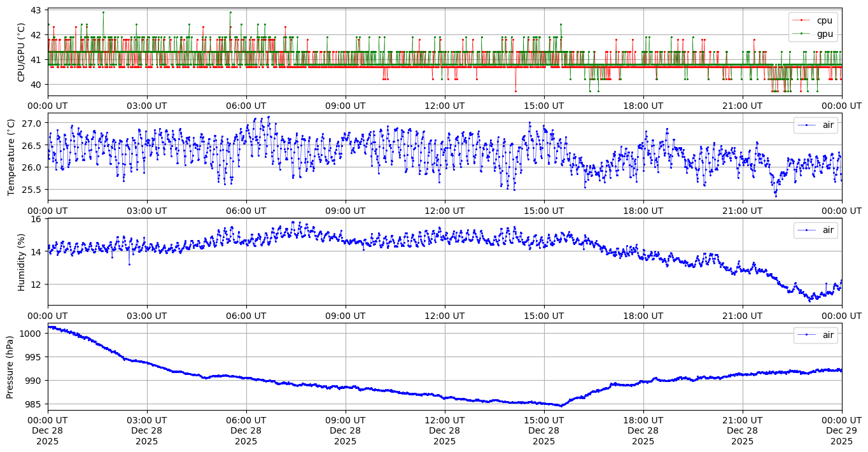Click the 18:00 UT tick under the Humidity plot

643,314
